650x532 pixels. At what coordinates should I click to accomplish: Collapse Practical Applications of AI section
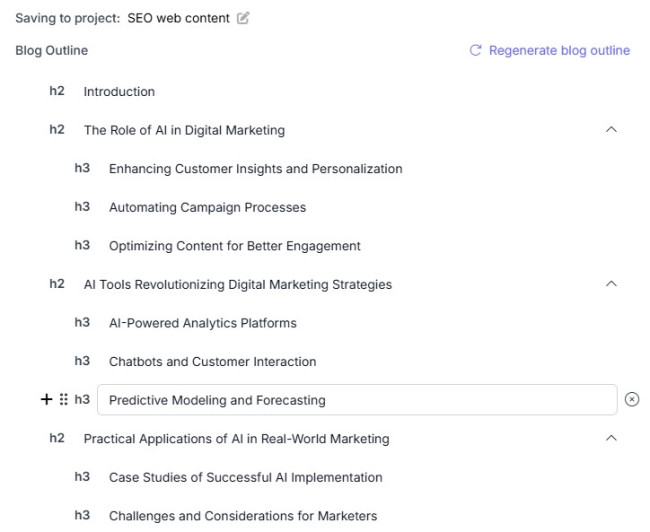tap(612, 438)
